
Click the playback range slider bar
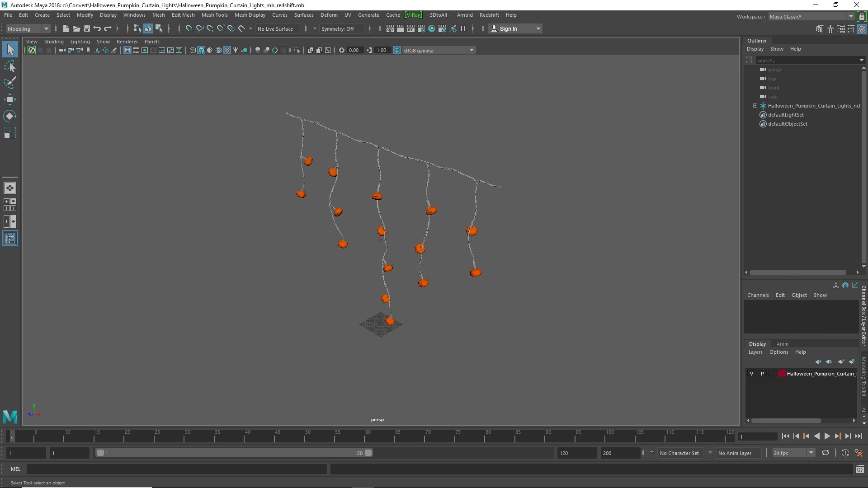click(233, 453)
